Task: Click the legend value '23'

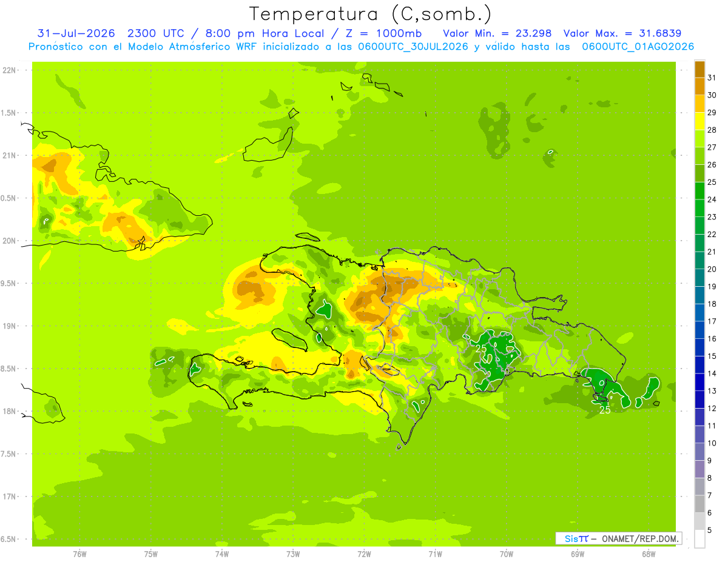Action: pyautogui.click(x=712, y=216)
